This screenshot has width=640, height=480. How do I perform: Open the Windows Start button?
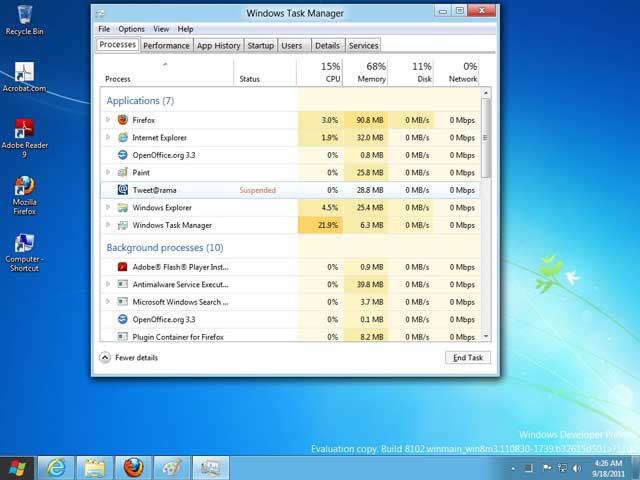[16, 468]
